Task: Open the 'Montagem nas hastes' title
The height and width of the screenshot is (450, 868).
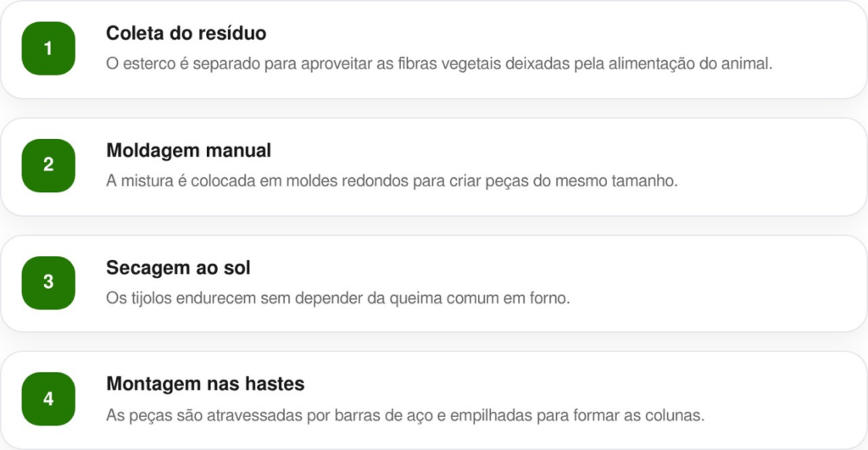Action: [x=205, y=384]
